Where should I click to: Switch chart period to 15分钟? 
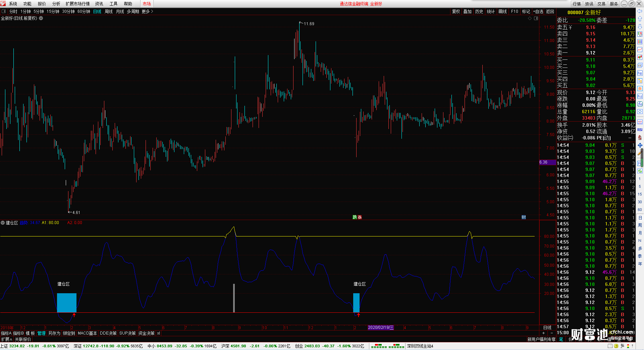pyautogui.click(x=53, y=11)
